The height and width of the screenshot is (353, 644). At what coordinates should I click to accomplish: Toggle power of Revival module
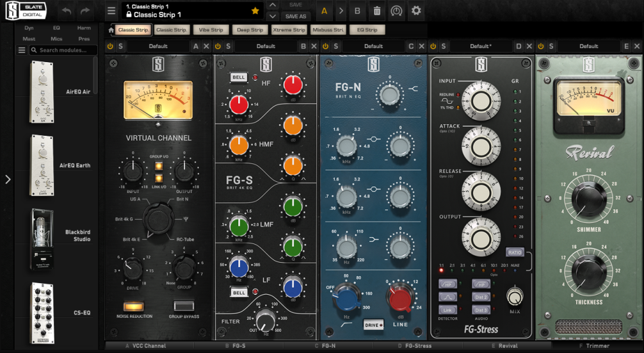(540, 46)
